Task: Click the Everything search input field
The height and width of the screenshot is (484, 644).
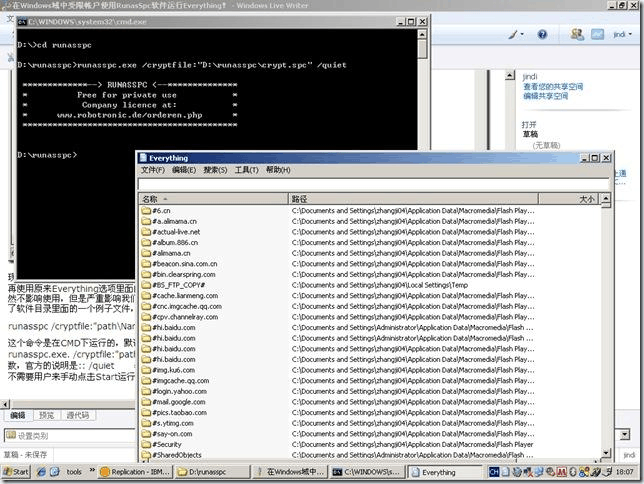Action: (x=373, y=184)
